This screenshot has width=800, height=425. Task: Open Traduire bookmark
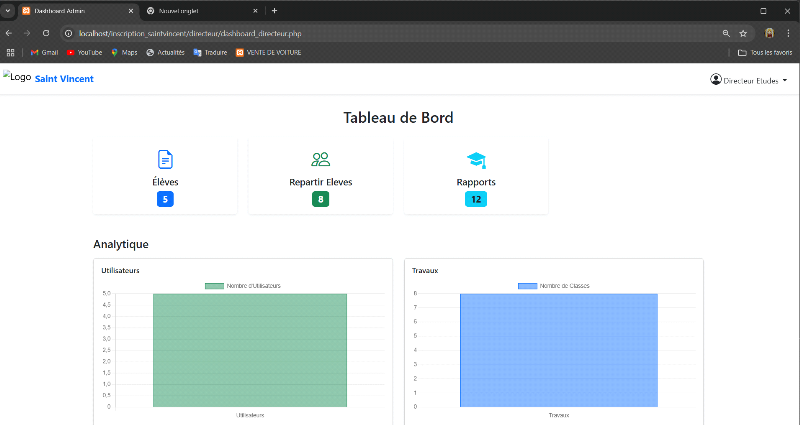[210, 53]
